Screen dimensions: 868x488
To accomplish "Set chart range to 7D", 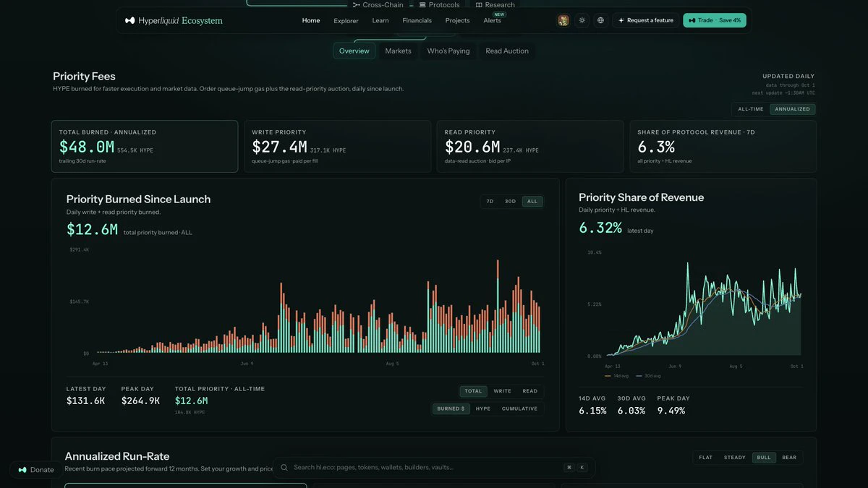I will pyautogui.click(x=490, y=202).
